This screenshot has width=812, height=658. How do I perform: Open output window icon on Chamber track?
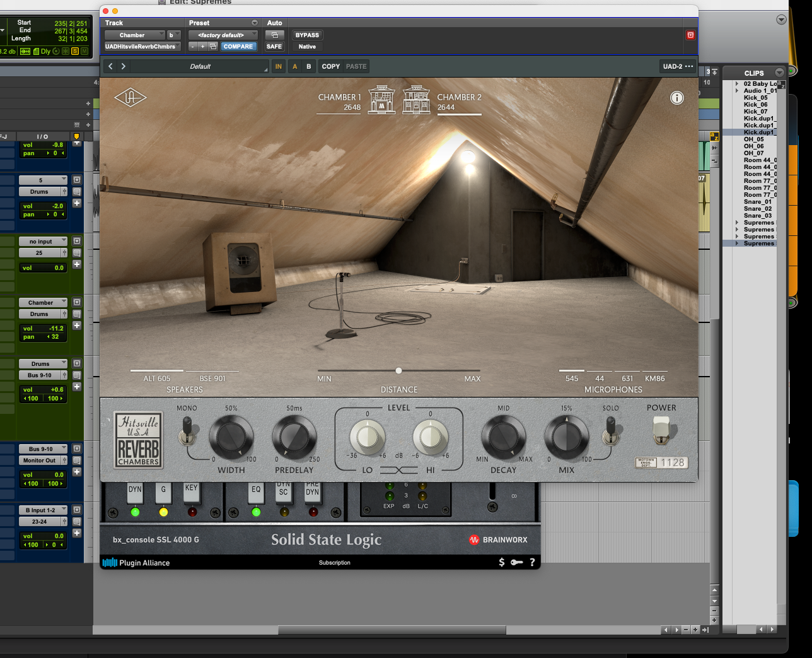click(x=77, y=303)
